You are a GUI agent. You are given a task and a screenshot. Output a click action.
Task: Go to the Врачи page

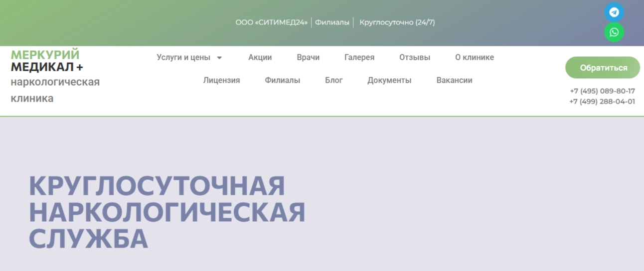point(308,57)
